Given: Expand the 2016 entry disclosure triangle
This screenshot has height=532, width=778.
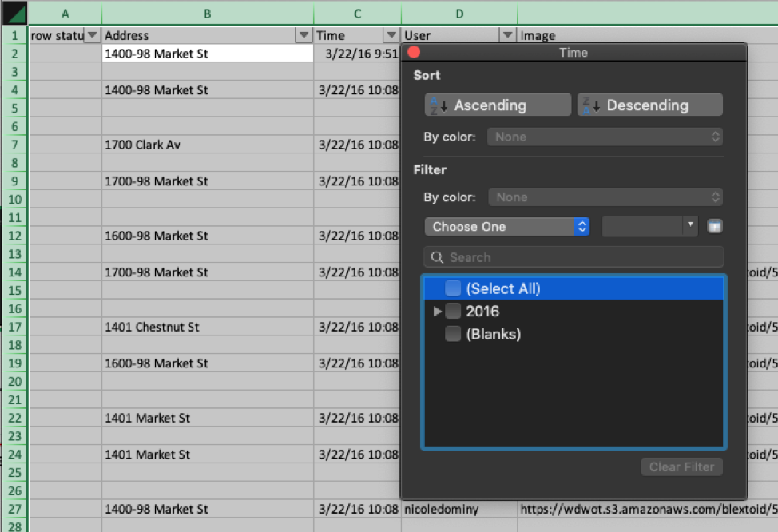Looking at the screenshot, I should coord(436,312).
